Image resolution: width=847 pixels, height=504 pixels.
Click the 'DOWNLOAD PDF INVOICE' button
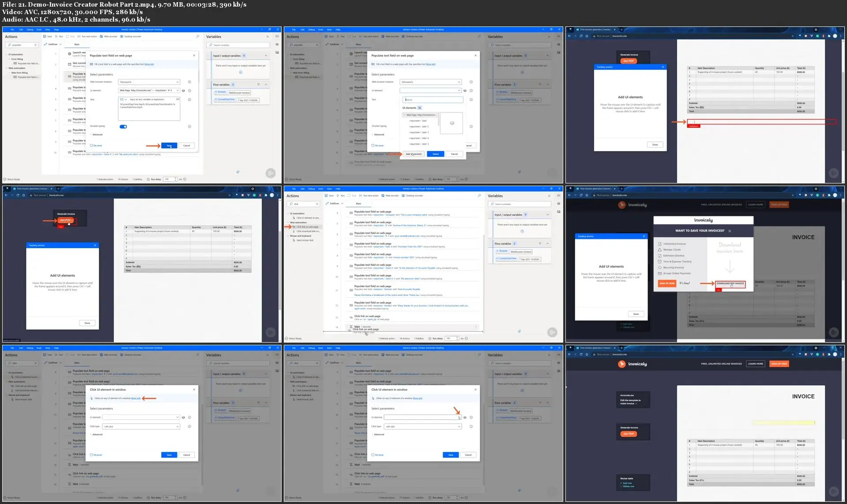point(730,284)
